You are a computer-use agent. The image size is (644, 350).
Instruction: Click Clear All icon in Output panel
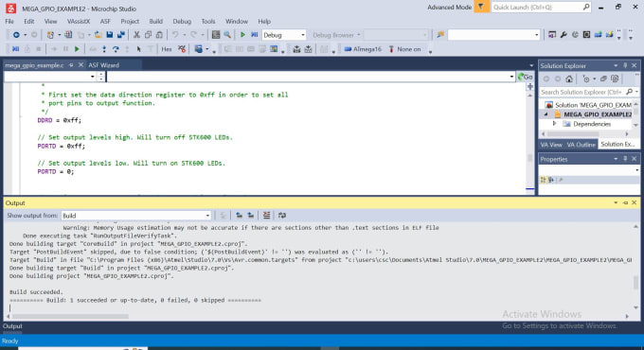[x=266, y=216]
